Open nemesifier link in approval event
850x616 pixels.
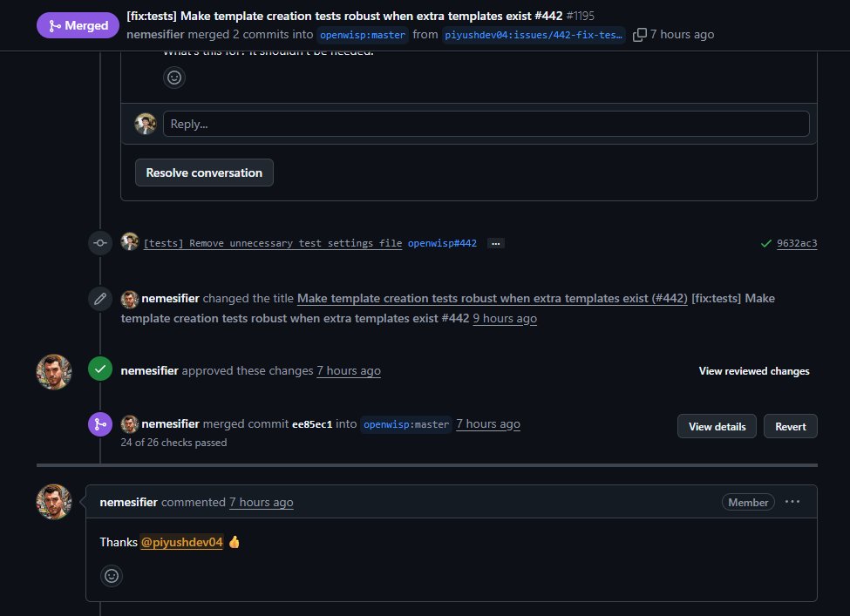(x=150, y=371)
